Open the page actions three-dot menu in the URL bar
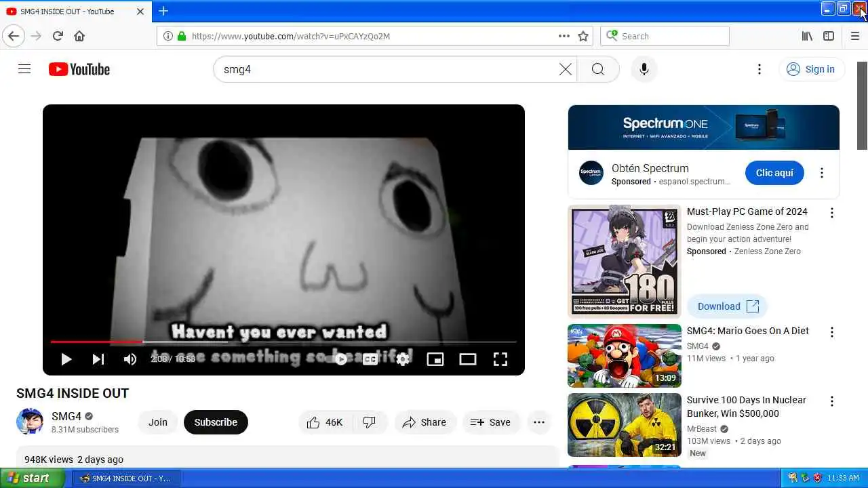This screenshot has height=488, width=868. (564, 36)
